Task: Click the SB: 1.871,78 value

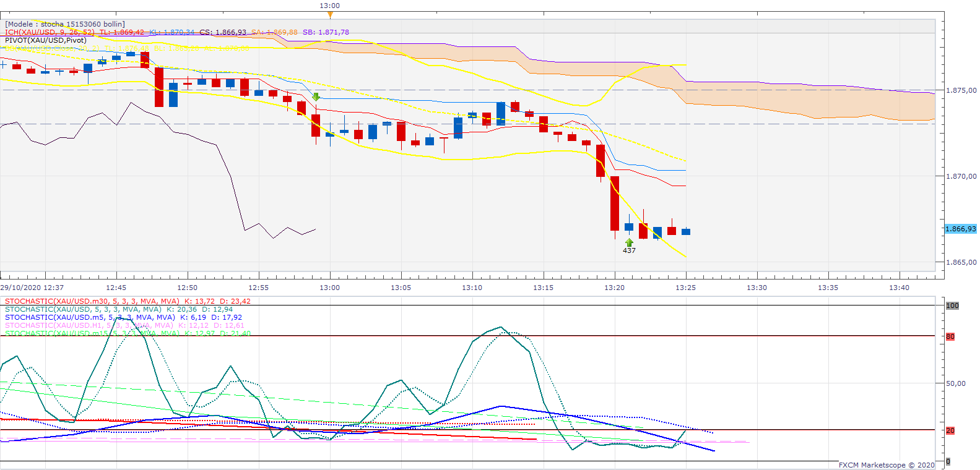Action: (x=326, y=32)
